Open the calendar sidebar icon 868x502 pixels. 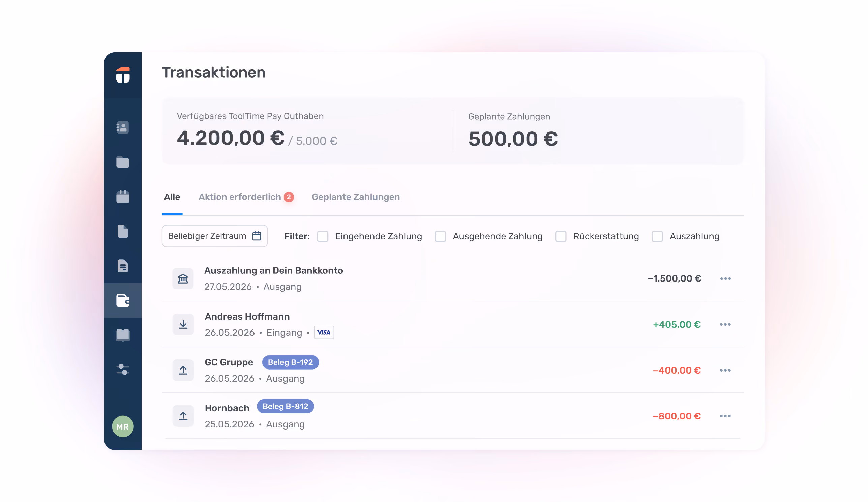tap(123, 197)
